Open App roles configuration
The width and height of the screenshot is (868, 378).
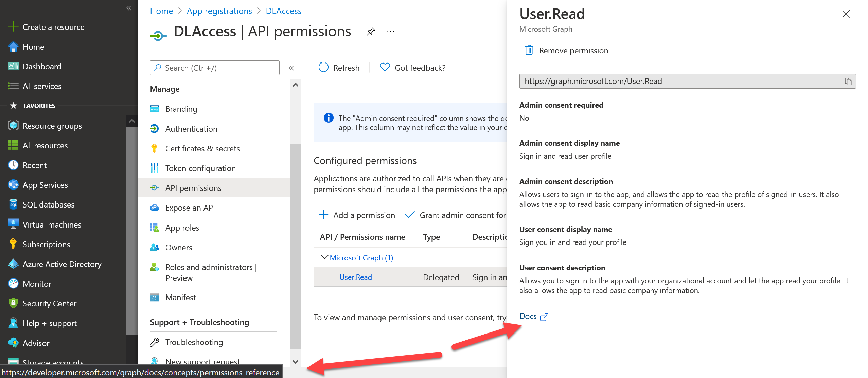182,228
